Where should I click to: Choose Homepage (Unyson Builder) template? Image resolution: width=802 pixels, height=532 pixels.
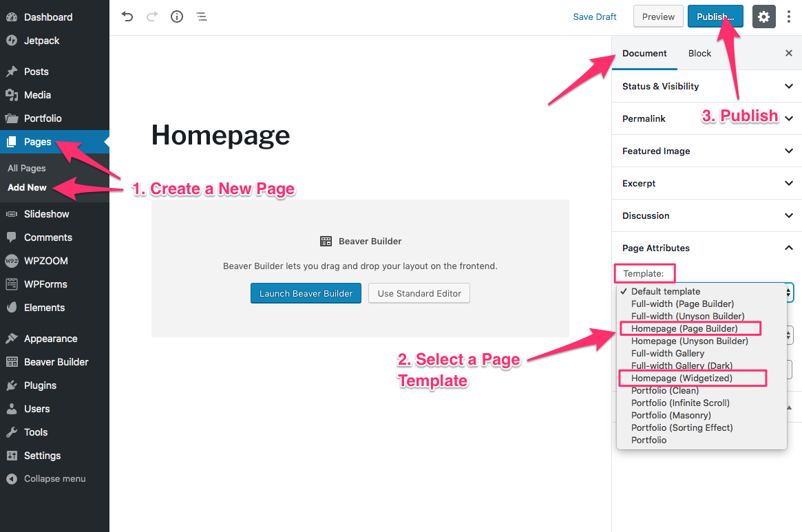point(701,341)
